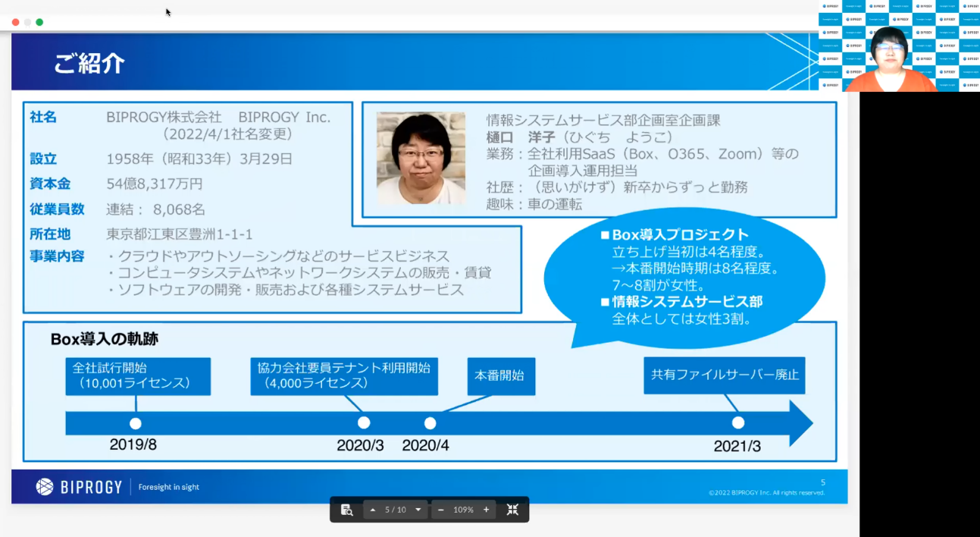Viewport: 980px width, 537px height.
Task: Click the 設立 label
Action: (43, 159)
